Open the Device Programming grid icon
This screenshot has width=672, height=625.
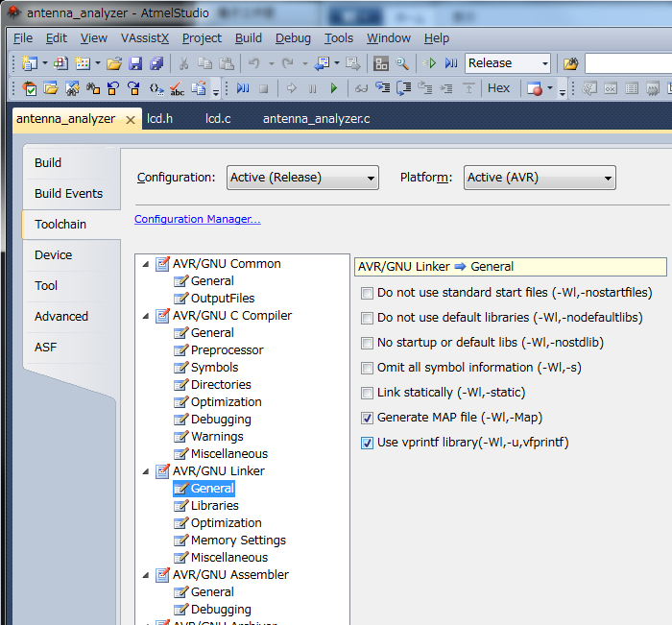coord(381,63)
